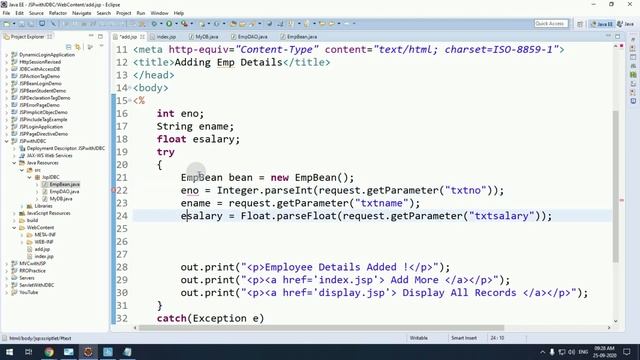Screen dimensions: 640x360
Task: Open Project Explorer View Menu
Action: click(101, 47)
